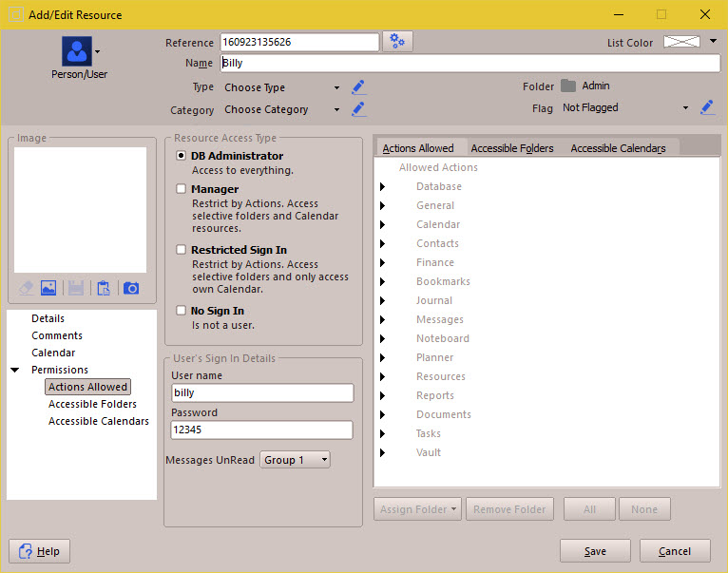
Task: Expand the Finance node in Allowed Actions
Action: (x=383, y=262)
